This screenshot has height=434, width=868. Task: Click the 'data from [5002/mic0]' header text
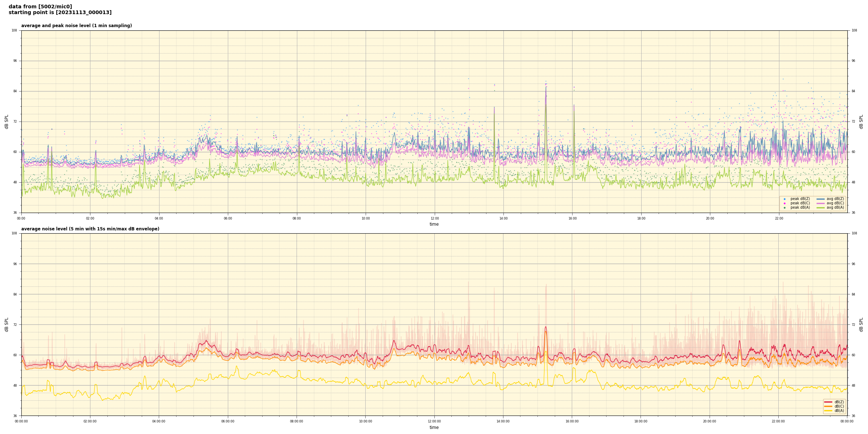[x=40, y=7]
